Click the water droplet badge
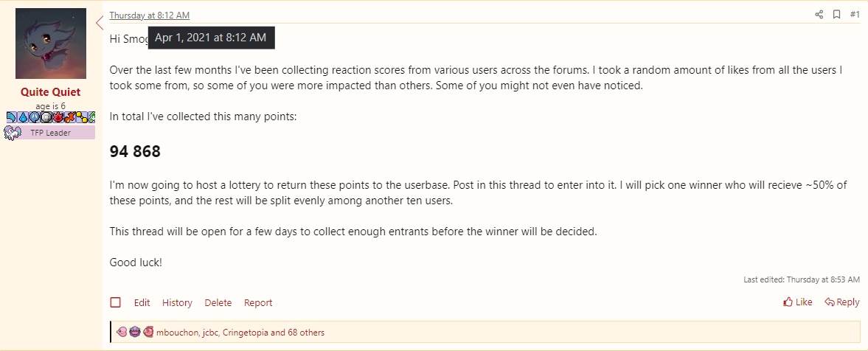Viewport: 868px width, 351px height. click(x=22, y=117)
